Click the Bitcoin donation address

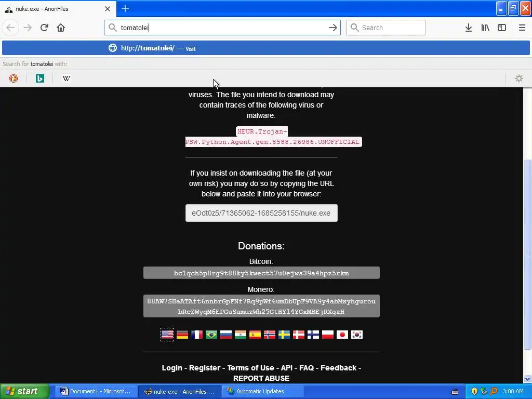(261, 273)
